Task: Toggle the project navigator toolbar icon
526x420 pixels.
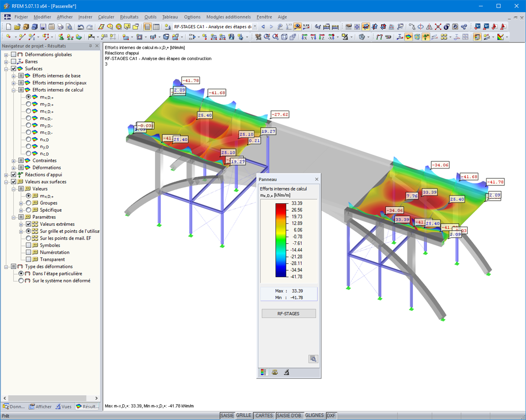Action: click(x=147, y=27)
